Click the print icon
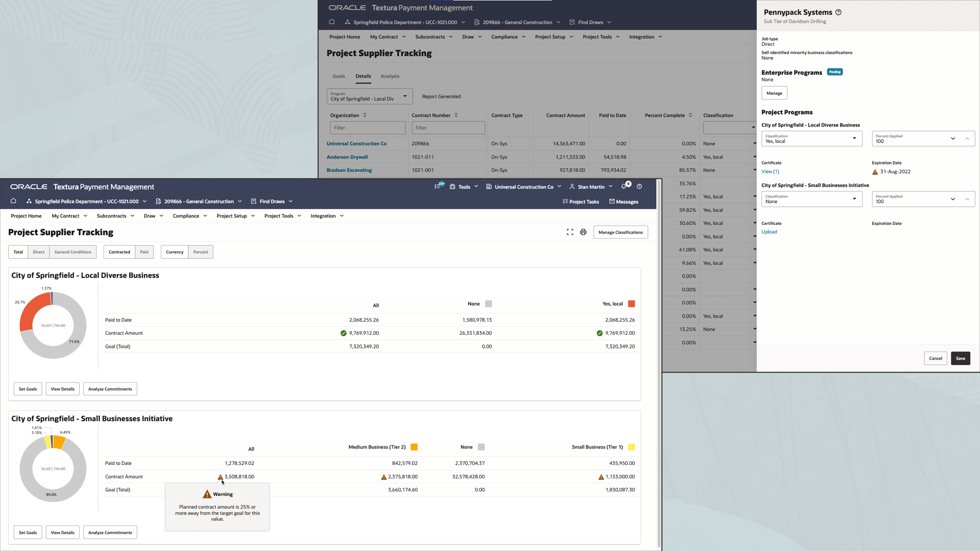This screenshot has width=980, height=551. click(x=583, y=232)
